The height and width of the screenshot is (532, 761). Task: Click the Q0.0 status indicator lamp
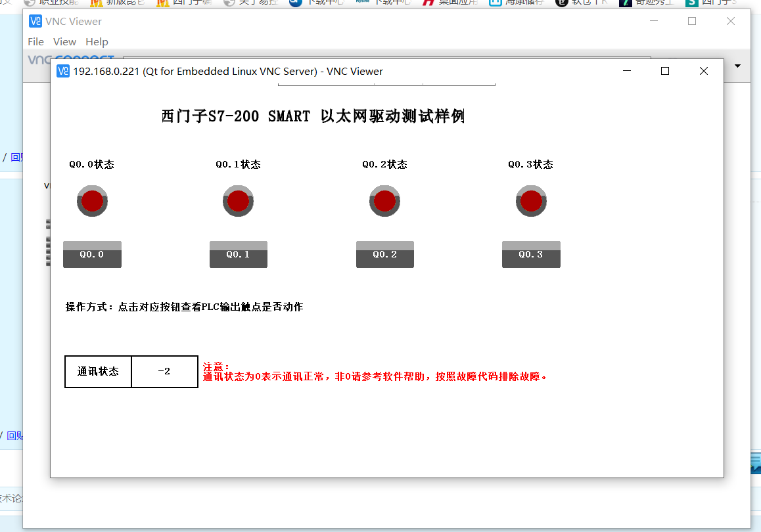[92, 201]
